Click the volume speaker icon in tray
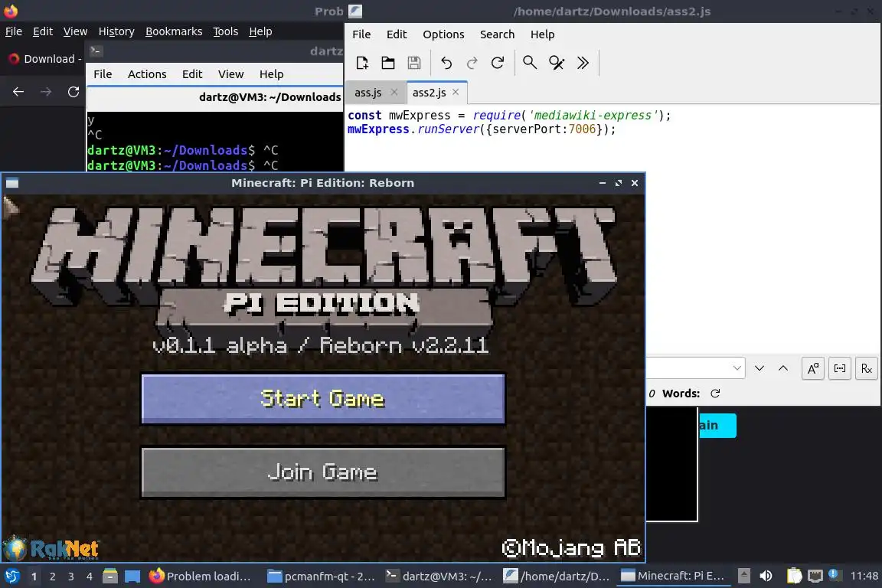This screenshot has height=588, width=882. 766,576
